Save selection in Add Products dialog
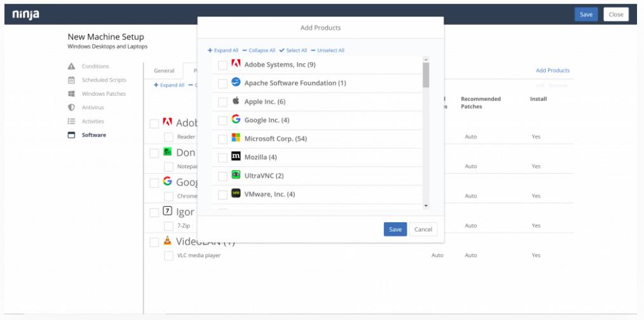 (x=395, y=229)
